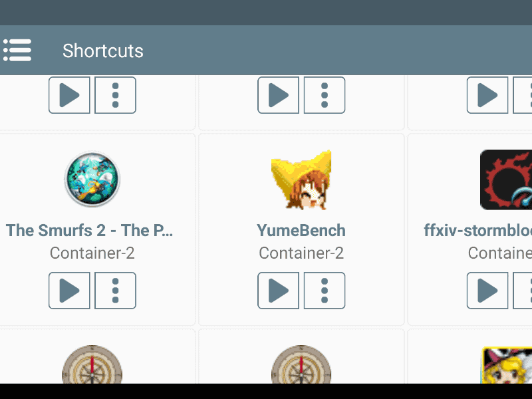Image resolution: width=532 pixels, height=399 pixels.
Task: Open YumeBench three-dot options menu
Action: click(x=325, y=291)
